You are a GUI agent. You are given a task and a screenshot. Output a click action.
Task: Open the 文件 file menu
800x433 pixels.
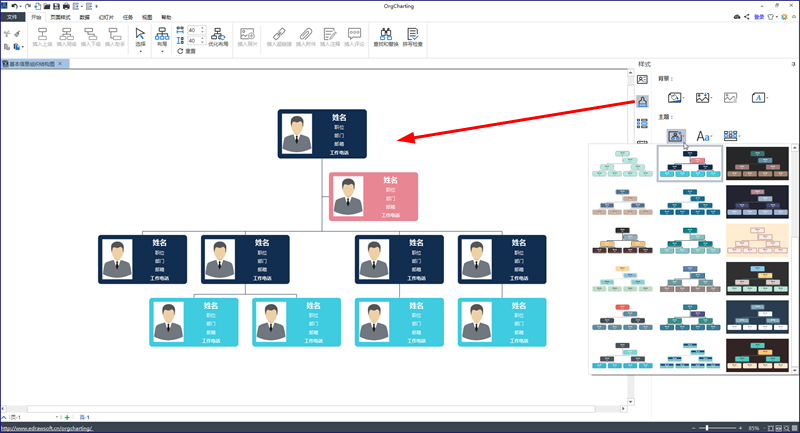(12, 17)
